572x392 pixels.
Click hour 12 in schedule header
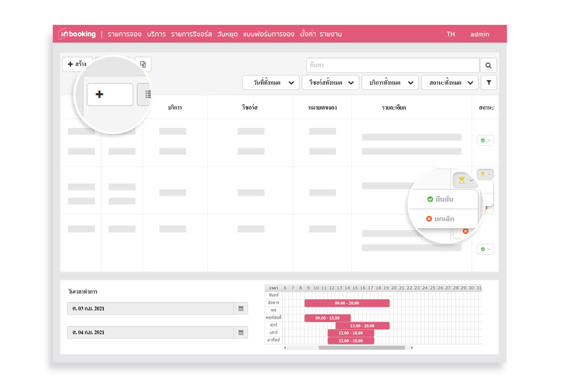coord(332,288)
